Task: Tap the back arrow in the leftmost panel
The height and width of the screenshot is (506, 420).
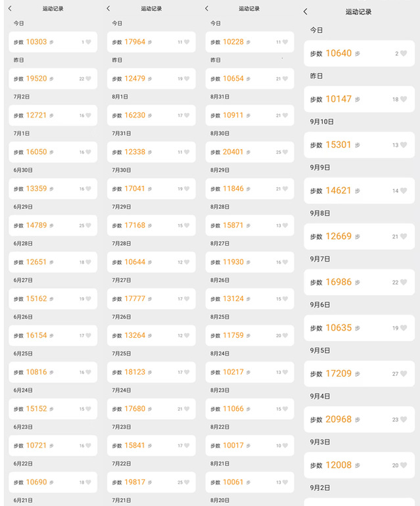Action: 10,9
